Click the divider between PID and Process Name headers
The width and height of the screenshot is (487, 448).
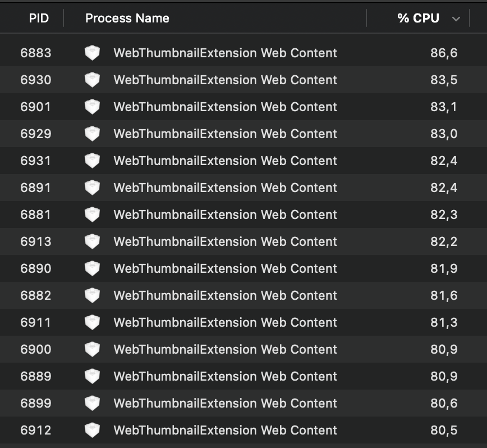[63, 19]
